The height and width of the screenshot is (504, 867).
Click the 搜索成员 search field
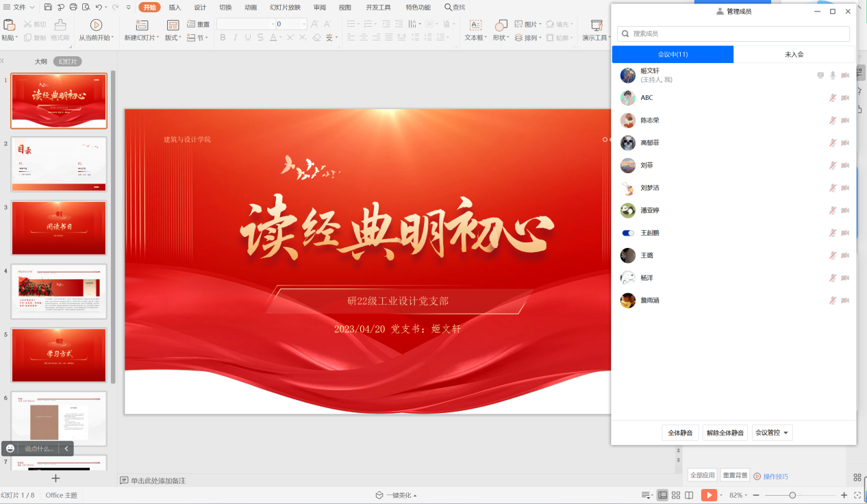tap(733, 34)
